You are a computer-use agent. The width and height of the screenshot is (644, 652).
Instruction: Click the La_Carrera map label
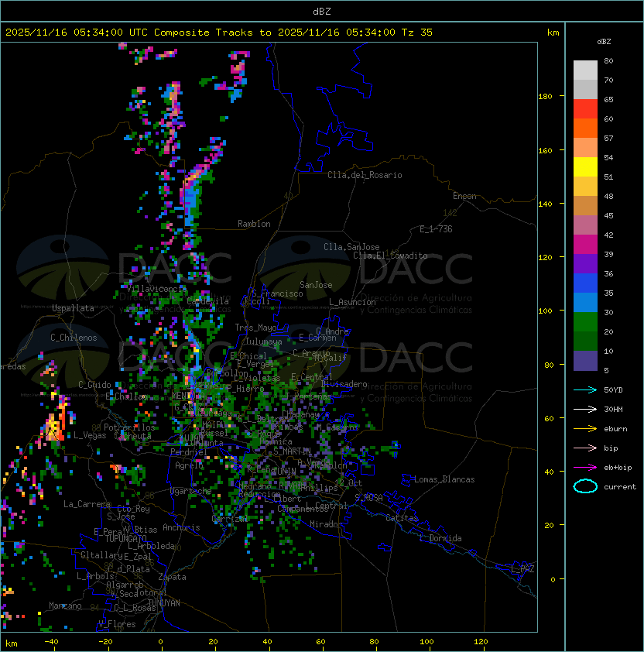tap(87, 504)
